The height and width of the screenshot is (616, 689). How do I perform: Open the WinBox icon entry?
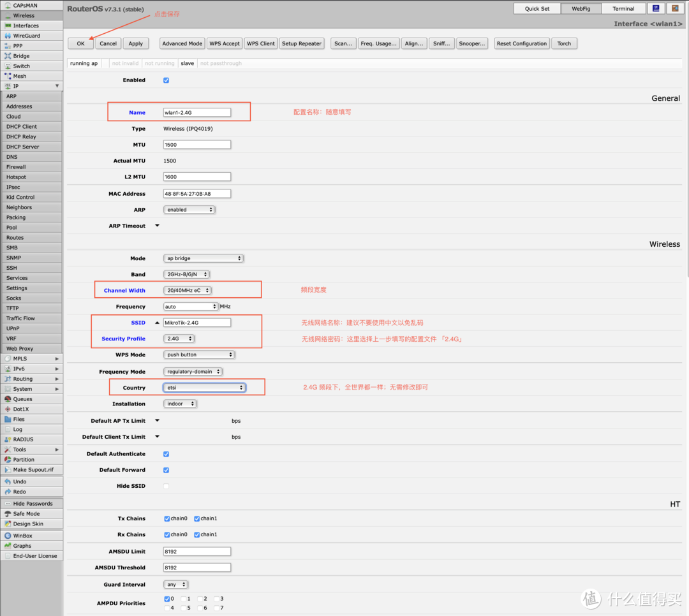(8, 536)
